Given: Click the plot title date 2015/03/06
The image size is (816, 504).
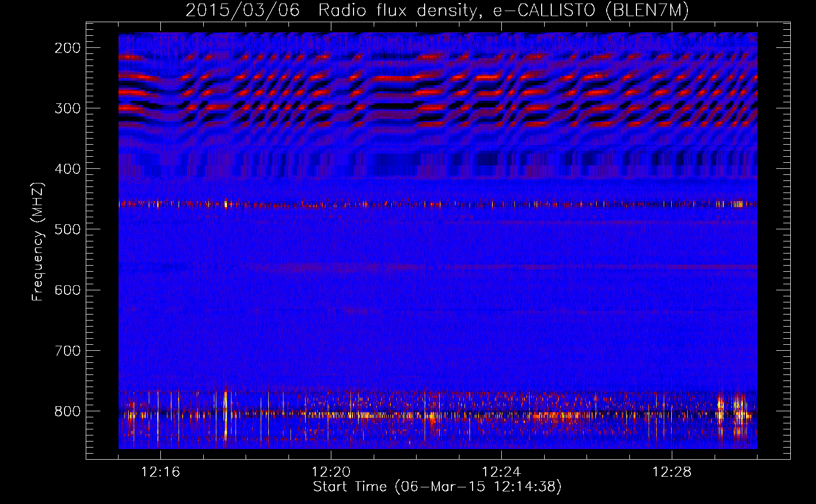Looking at the screenshot, I should [x=243, y=11].
